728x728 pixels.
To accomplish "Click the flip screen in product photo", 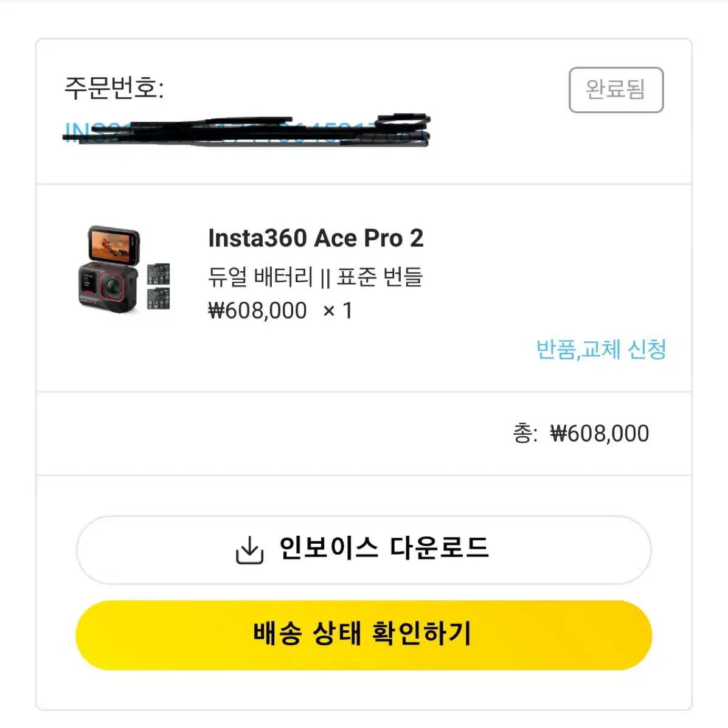I will click(114, 245).
